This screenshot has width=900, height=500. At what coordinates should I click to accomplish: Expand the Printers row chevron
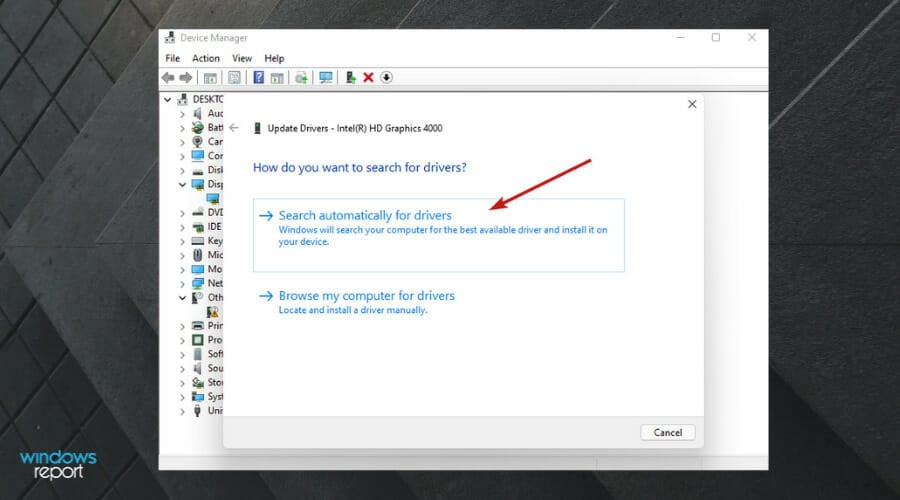(x=183, y=326)
